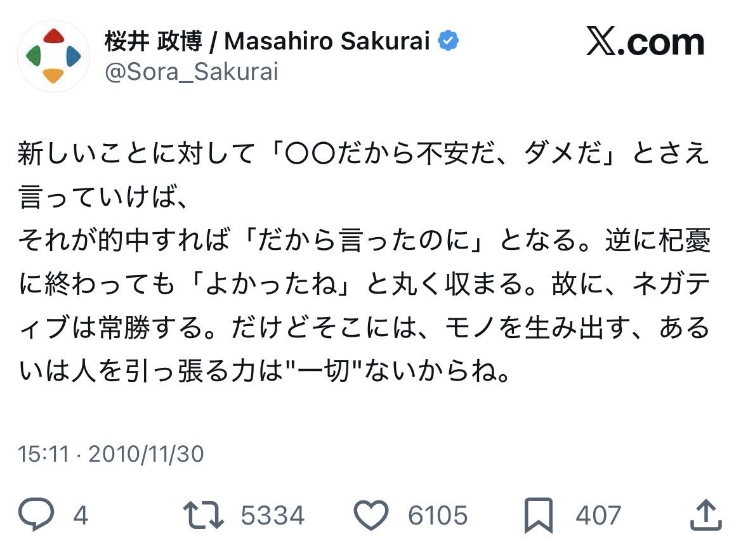Click the blue verified checkmark badge
The image size is (748, 560).
tap(450, 42)
